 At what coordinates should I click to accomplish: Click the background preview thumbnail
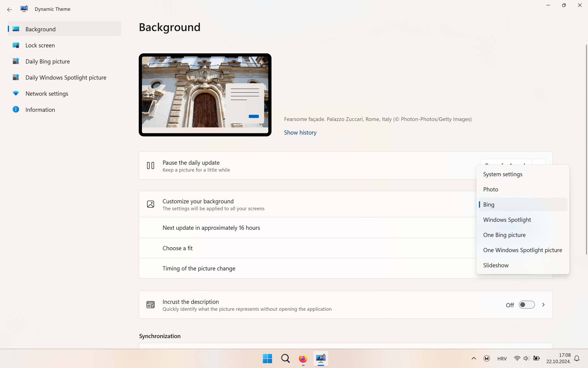click(x=205, y=95)
